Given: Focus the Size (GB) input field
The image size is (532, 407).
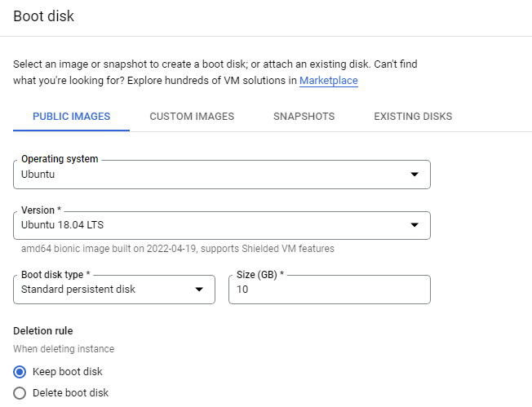Looking at the screenshot, I should 330,290.
